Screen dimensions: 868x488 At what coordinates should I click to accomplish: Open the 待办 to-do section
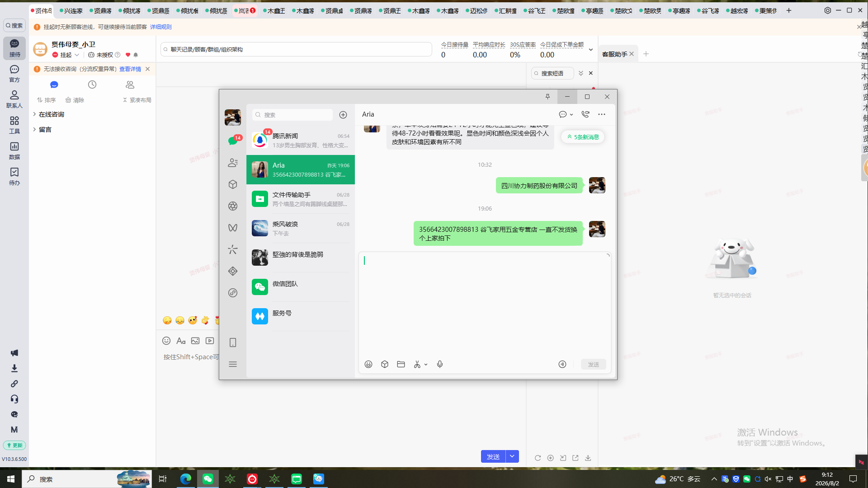[x=14, y=177]
